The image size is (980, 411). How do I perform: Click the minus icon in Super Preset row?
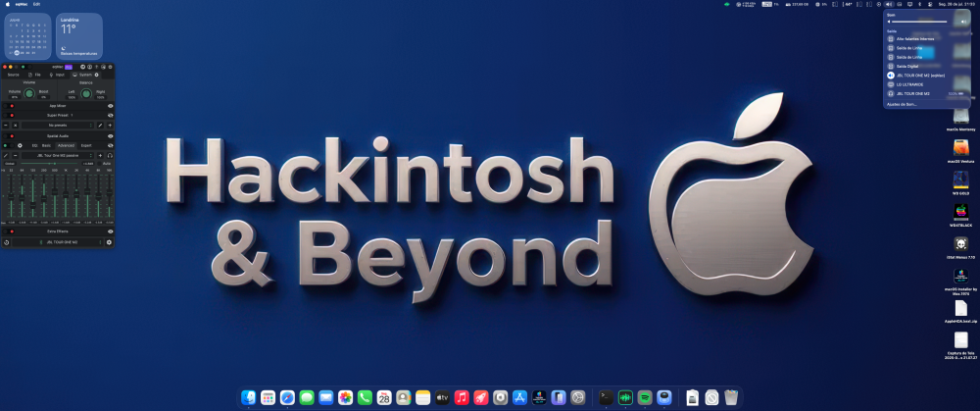point(6,126)
